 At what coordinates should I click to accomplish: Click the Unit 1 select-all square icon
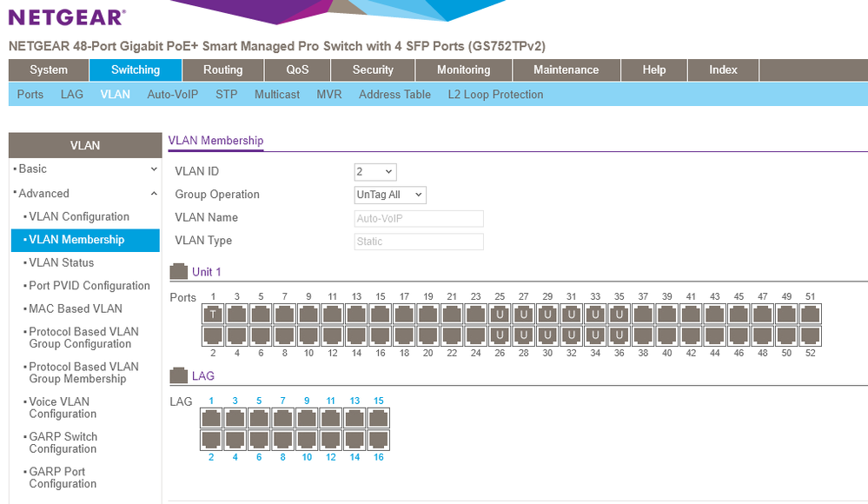pos(179,271)
